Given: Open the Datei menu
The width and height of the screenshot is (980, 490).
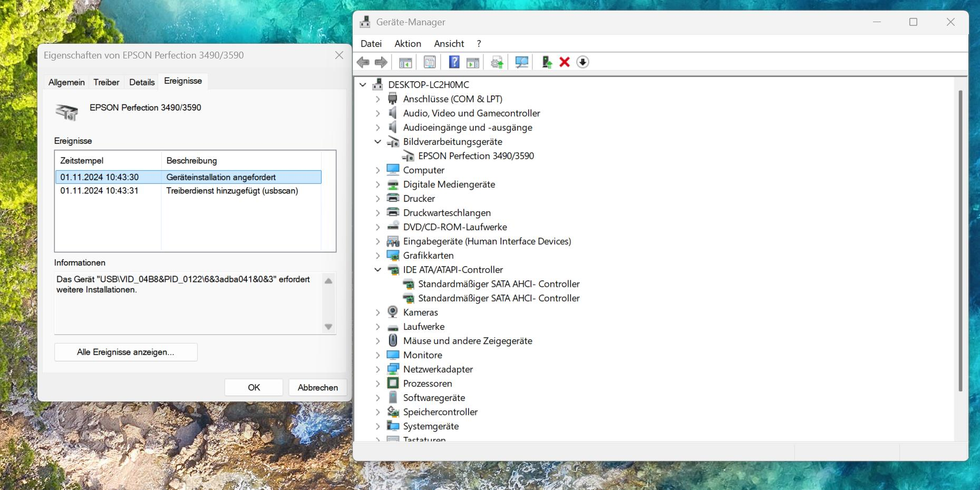Looking at the screenshot, I should click(371, 44).
